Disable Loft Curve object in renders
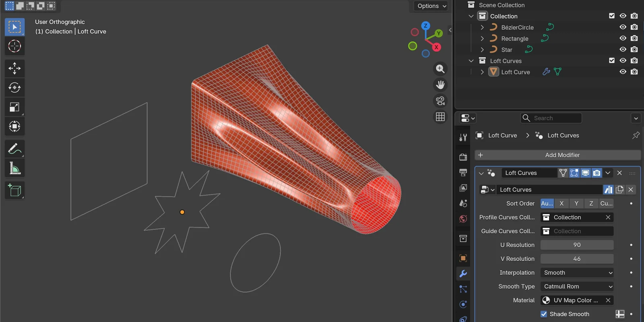 pos(634,72)
